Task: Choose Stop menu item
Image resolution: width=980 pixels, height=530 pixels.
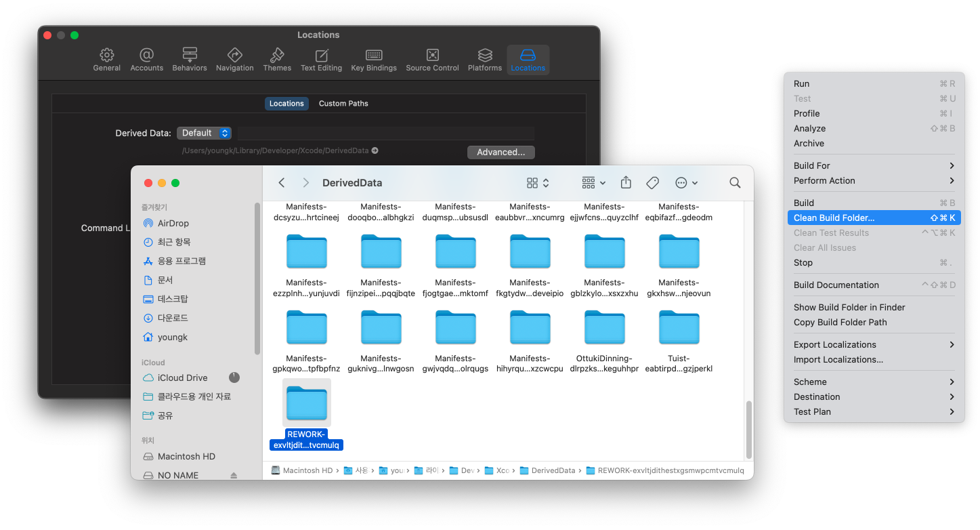Action: point(874,262)
